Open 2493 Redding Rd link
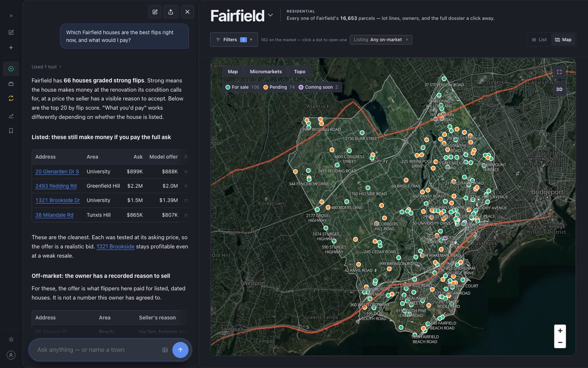This screenshot has height=368, width=588. click(x=56, y=186)
